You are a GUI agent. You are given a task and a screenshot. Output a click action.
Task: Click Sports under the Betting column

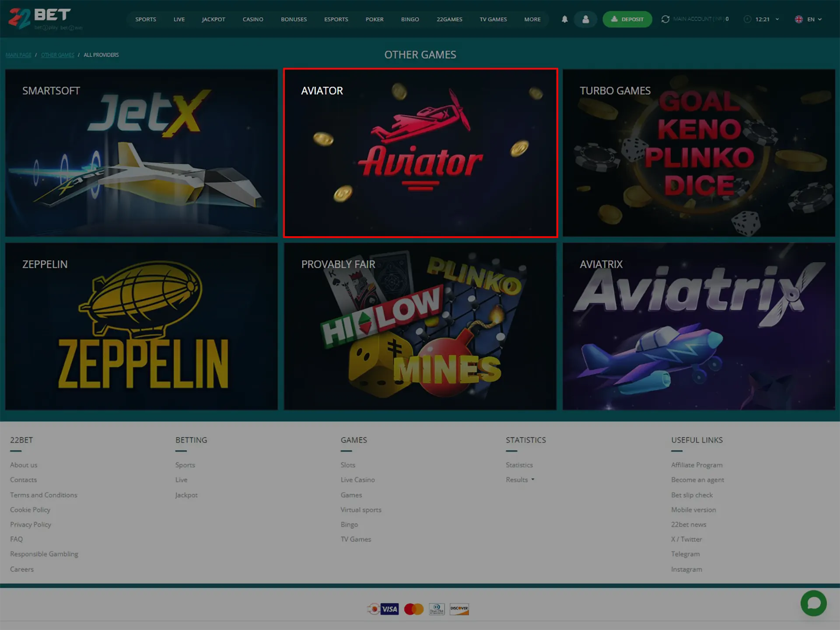click(x=185, y=465)
